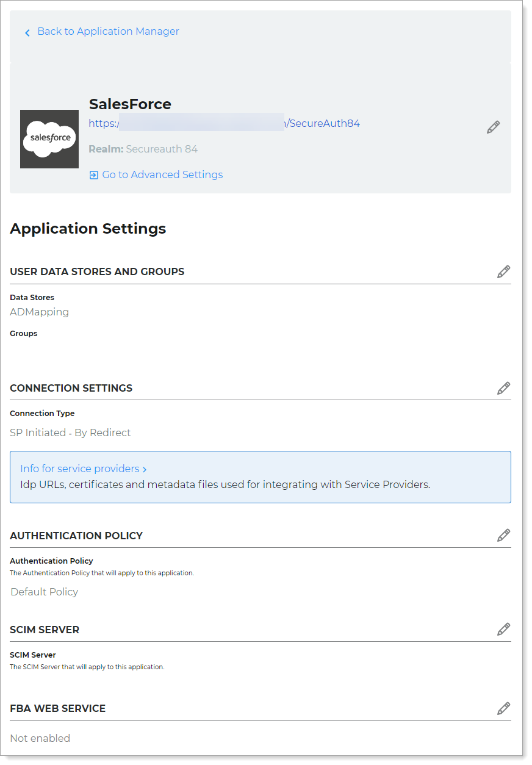Open Go to Advanced Settings
Image resolution: width=532 pixels, height=765 pixels.
(x=162, y=175)
